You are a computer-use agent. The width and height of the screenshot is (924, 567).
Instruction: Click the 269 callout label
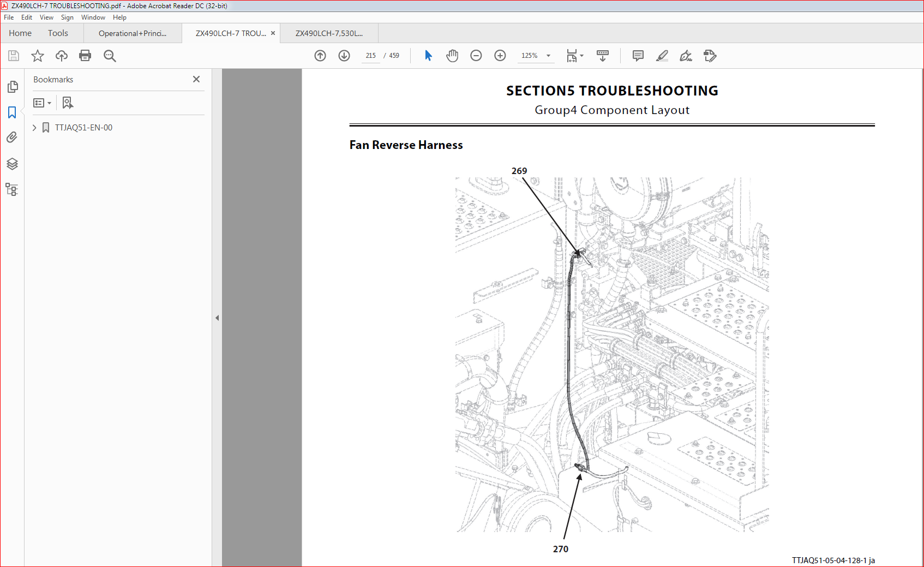tap(519, 171)
